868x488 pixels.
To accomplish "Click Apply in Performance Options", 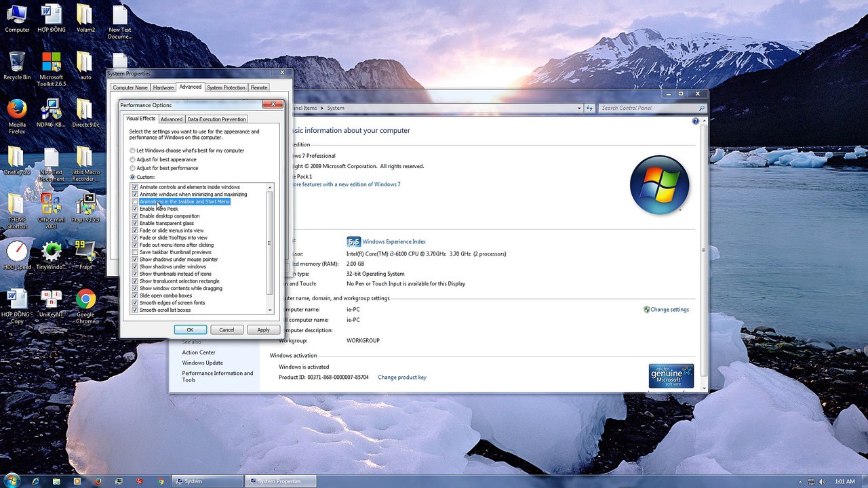I will click(263, 329).
